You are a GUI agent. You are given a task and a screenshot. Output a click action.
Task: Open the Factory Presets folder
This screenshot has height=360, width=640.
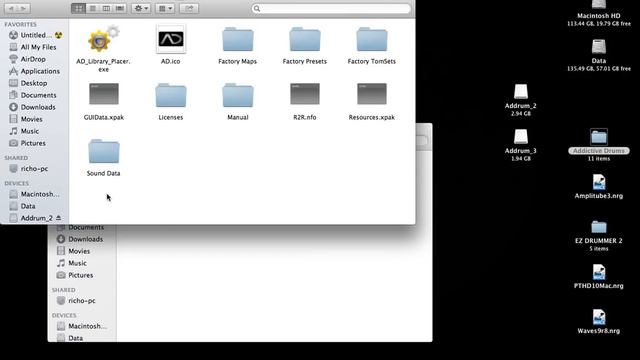[x=304, y=40]
